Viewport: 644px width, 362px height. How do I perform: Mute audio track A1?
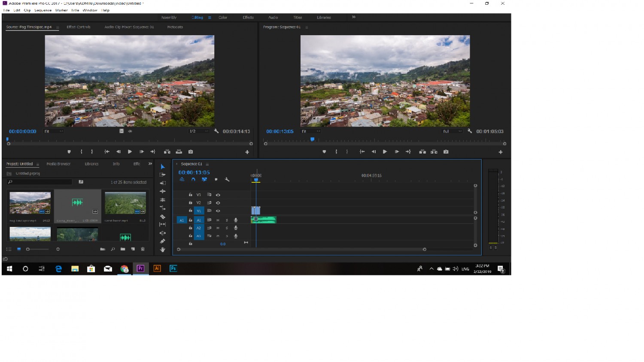[218, 220]
